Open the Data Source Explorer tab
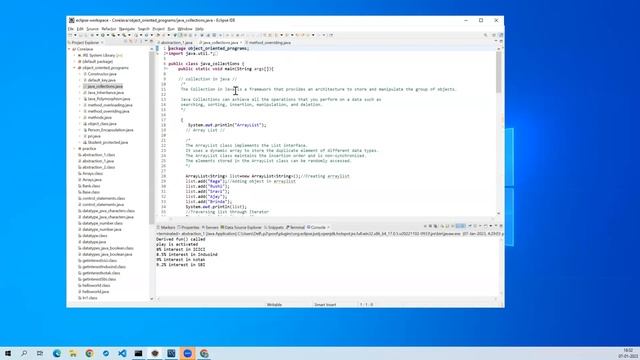640x360 pixels. pos(241,227)
